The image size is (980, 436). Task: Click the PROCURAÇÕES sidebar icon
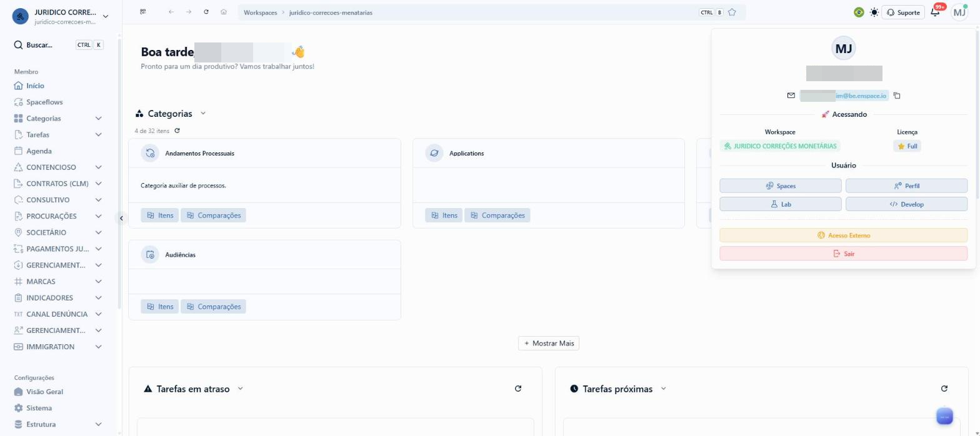click(18, 216)
